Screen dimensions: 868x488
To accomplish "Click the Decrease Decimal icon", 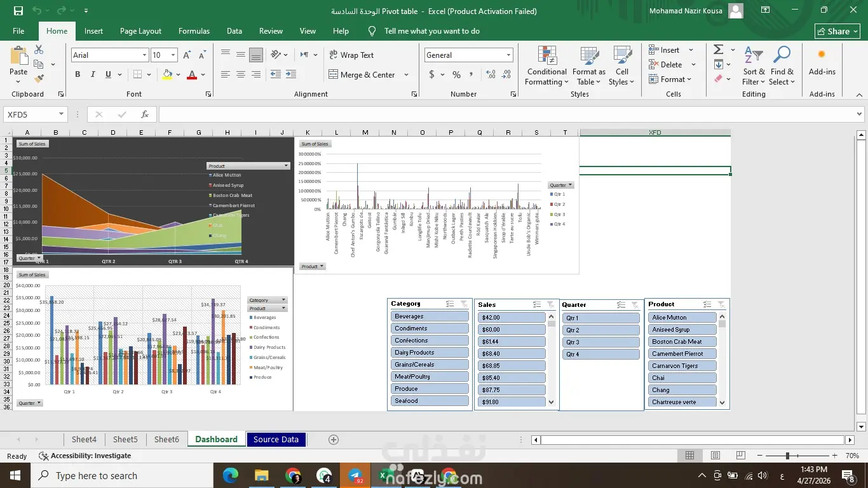I will click(x=505, y=74).
